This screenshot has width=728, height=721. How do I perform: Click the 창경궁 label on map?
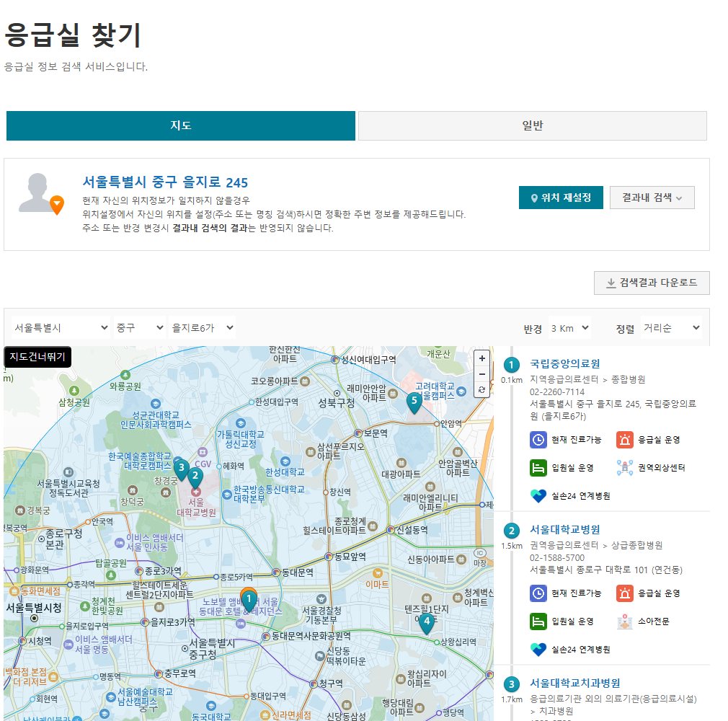166,481
